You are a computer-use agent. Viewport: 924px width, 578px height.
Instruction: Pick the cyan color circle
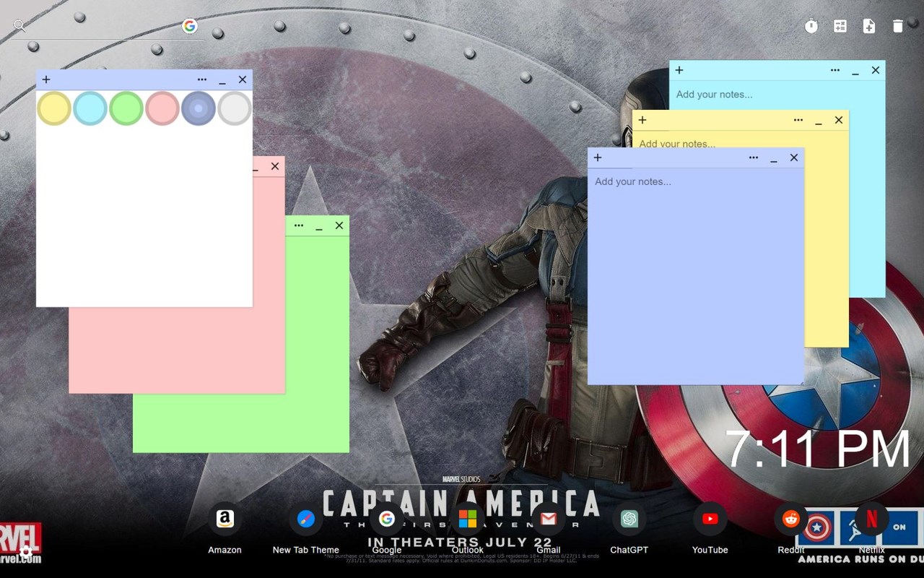[90, 108]
